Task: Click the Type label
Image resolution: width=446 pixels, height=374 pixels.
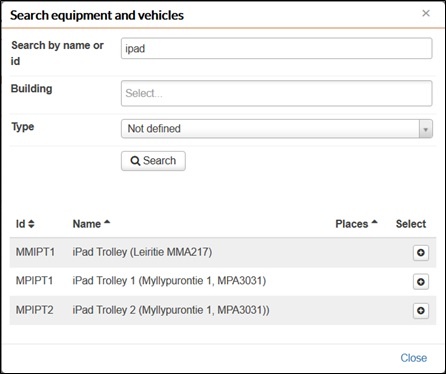Action: point(23,127)
